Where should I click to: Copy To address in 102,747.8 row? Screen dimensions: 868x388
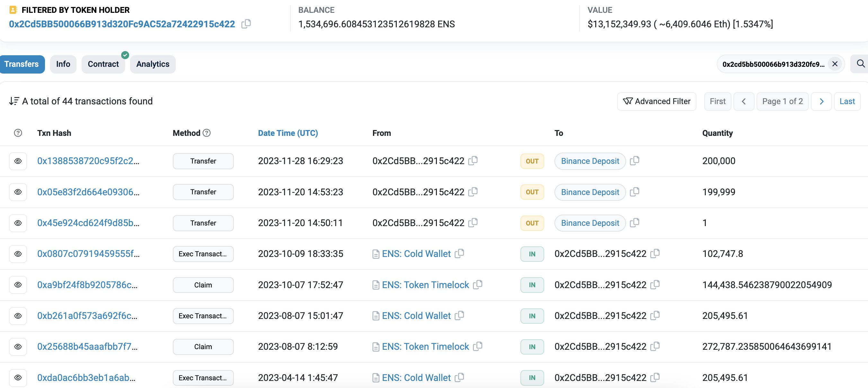click(x=655, y=254)
